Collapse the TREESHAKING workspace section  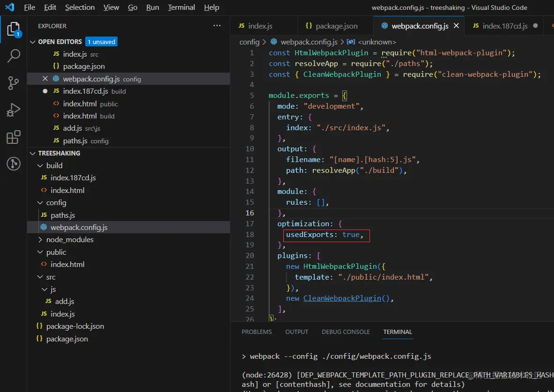[32, 153]
